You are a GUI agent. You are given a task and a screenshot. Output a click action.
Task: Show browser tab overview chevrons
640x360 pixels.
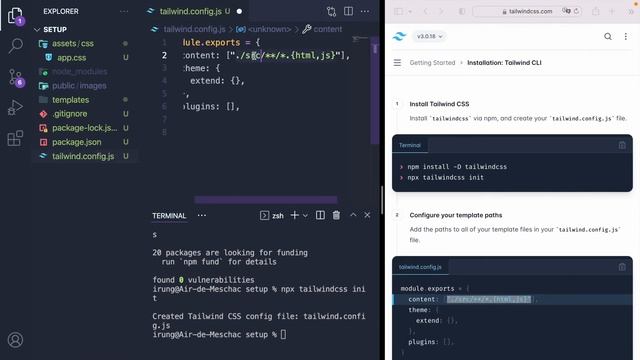[x=631, y=11]
